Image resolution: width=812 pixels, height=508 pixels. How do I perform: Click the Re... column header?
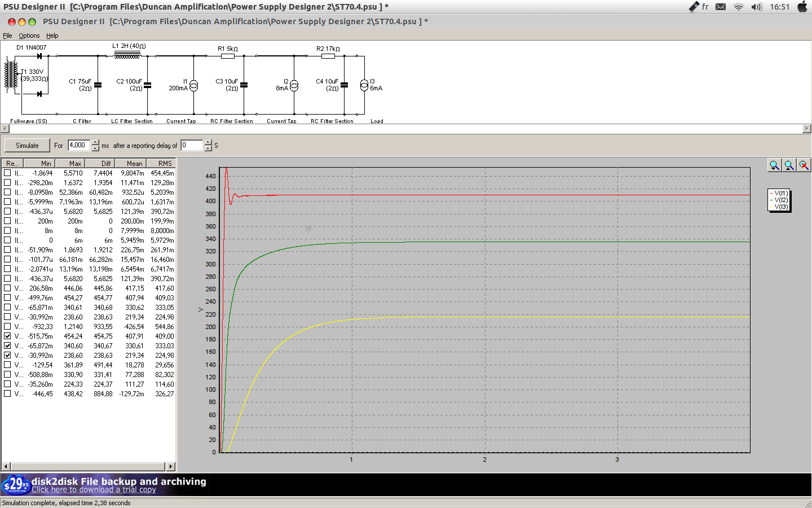(13, 163)
